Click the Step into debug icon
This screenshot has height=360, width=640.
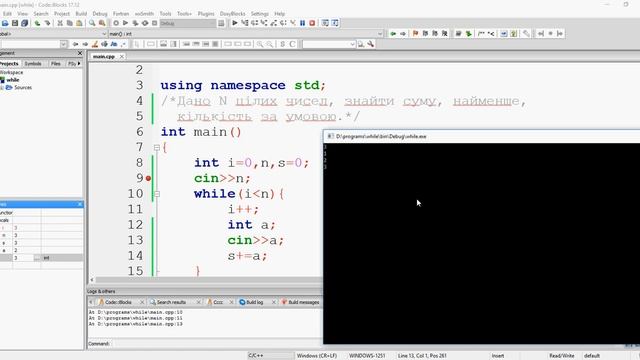click(x=264, y=23)
